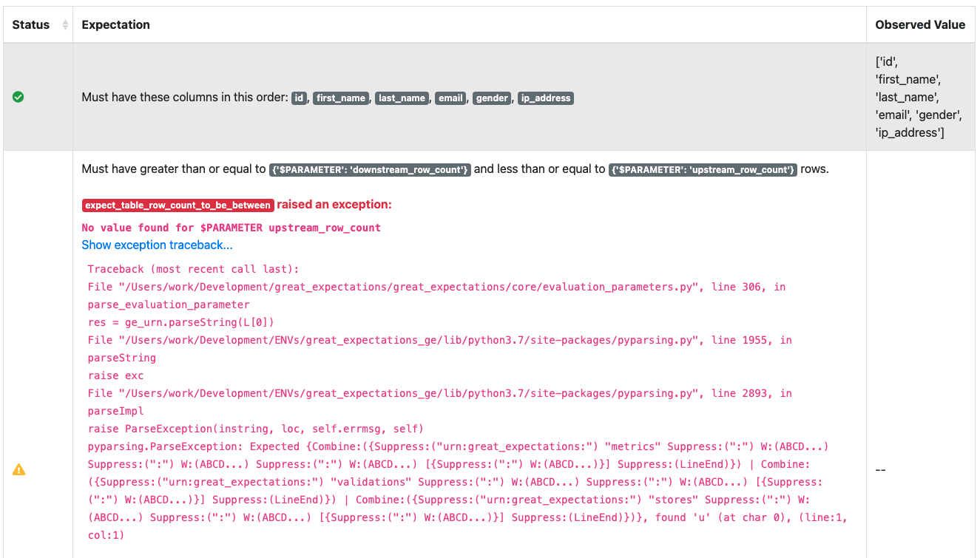Image resolution: width=980 pixels, height=558 pixels.
Task: Click the '--' observed value cell
Action: pos(880,469)
